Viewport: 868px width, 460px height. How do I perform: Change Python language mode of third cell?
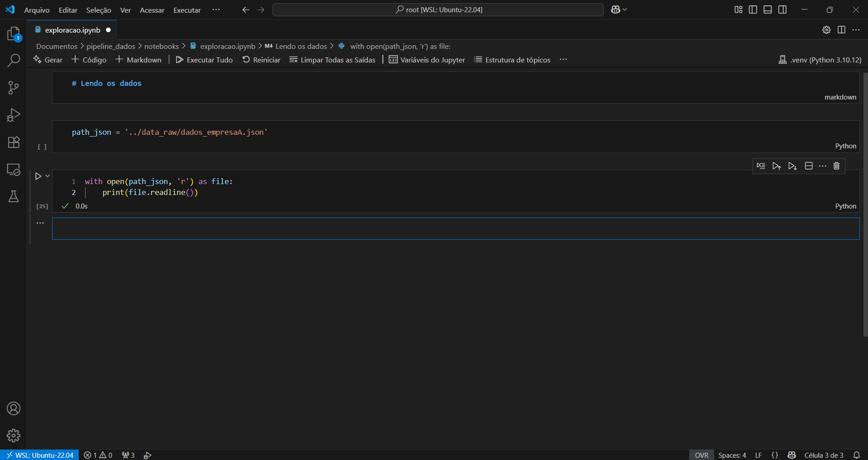click(845, 206)
